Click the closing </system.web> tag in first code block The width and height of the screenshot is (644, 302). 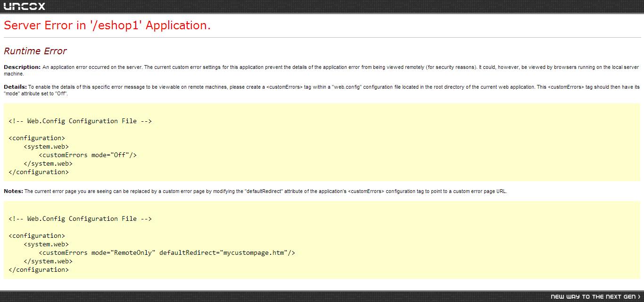(48, 163)
